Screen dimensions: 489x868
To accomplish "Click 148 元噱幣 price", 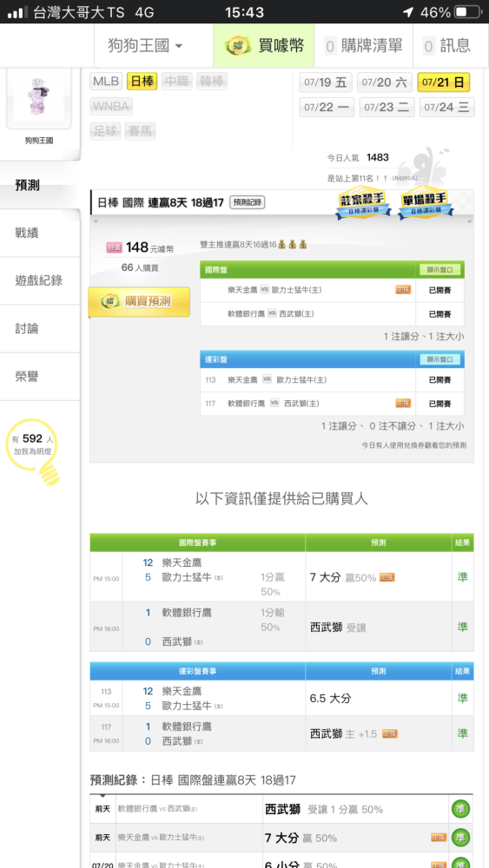I will pos(149,248).
